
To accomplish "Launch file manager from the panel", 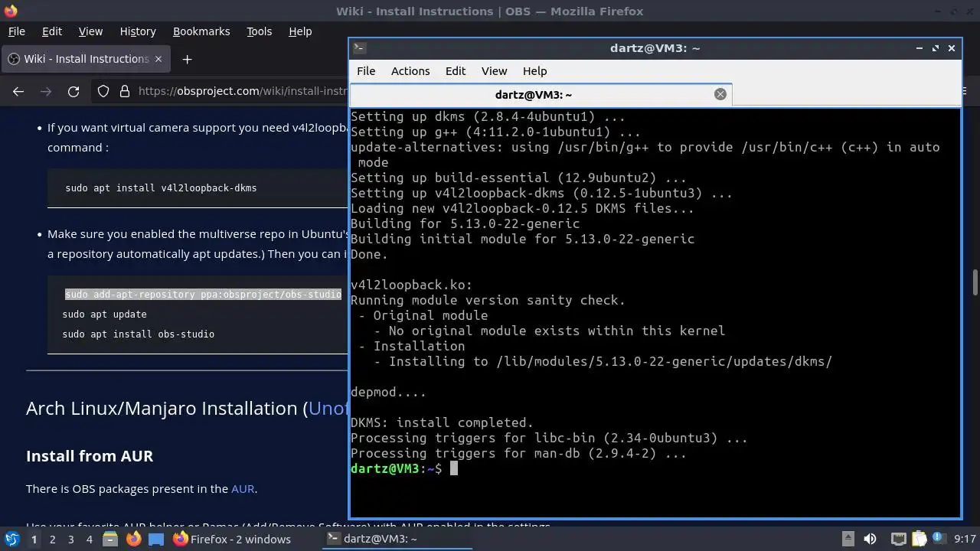I will tap(110, 539).
